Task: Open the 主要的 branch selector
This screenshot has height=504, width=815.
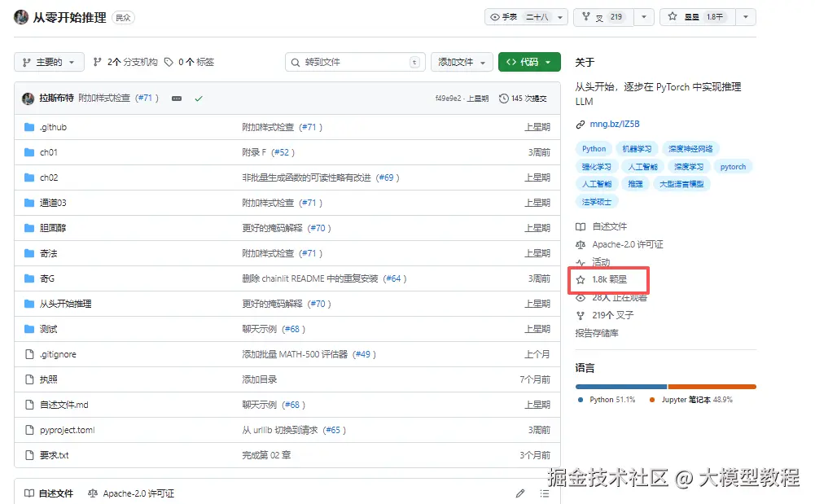Action: (x=48, y=63)
